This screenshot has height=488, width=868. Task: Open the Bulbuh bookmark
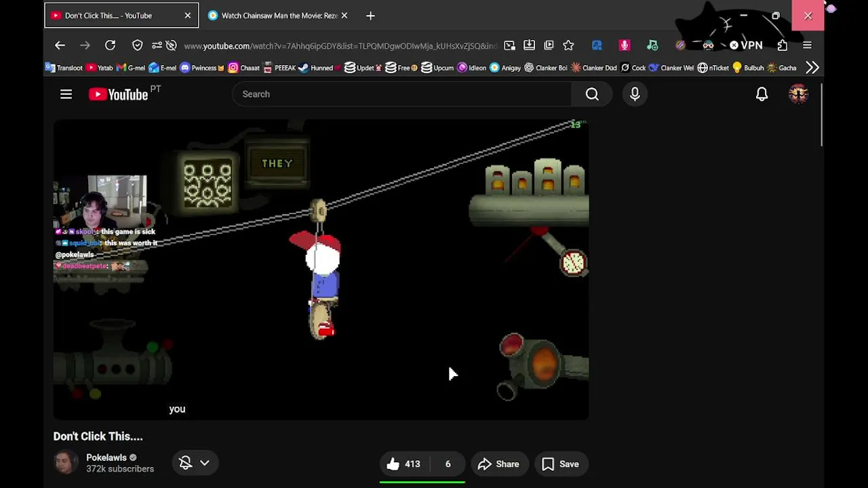point(747,68)
